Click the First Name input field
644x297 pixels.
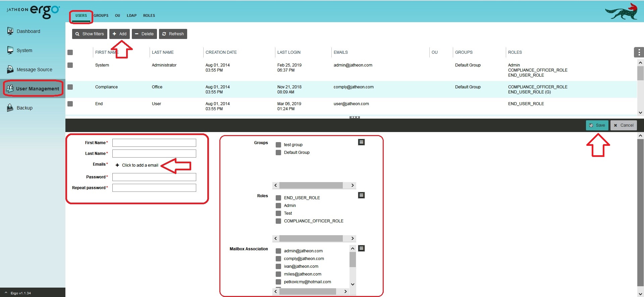[x=154, y=143]
